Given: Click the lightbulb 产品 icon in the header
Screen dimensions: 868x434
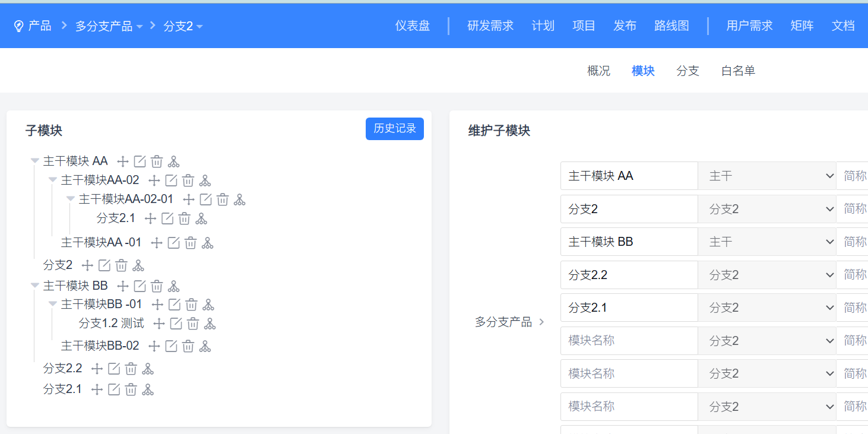Looking at the screenshot, I should click(18, 26).
